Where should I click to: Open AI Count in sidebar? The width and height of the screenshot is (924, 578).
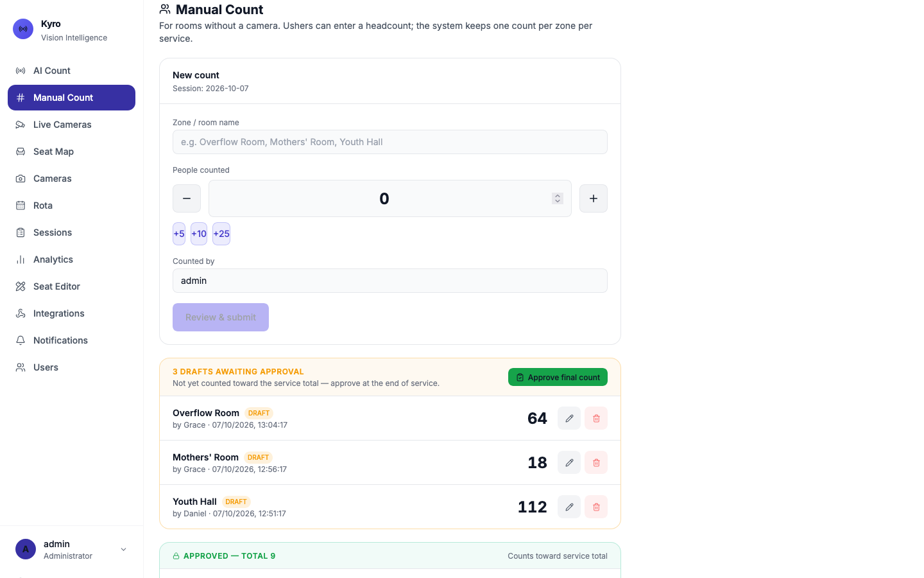(x=71, y=71)
